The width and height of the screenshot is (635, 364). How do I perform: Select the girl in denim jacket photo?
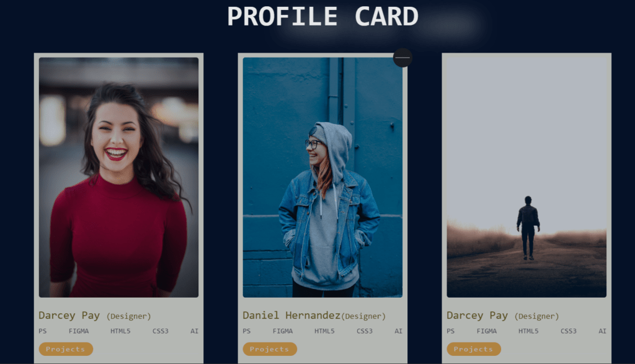coord(322,177)
